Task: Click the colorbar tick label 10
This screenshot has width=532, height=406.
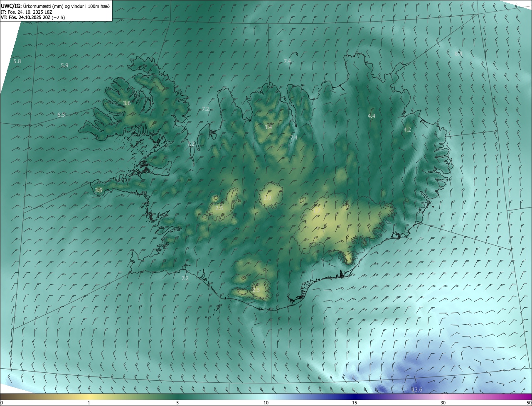Action: (x=266, y=403)
